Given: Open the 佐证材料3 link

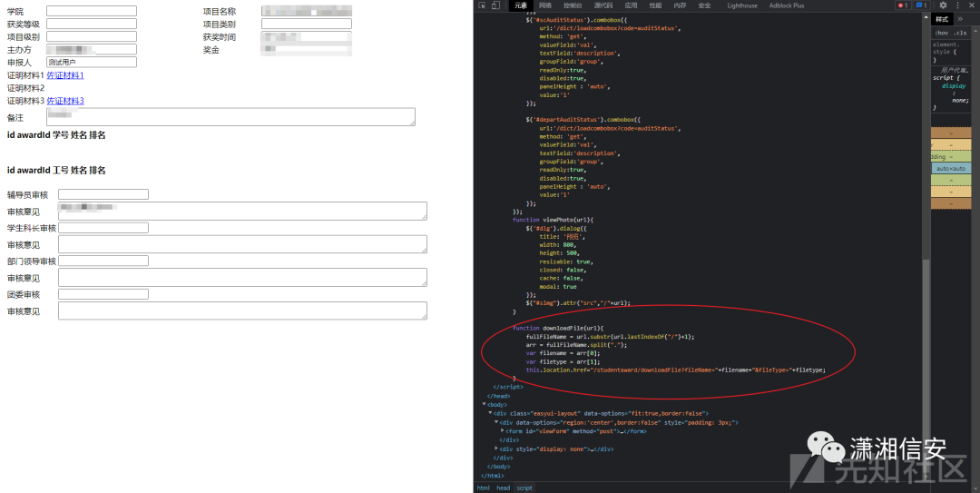Looking at the screenshot, I should point(65,101).
